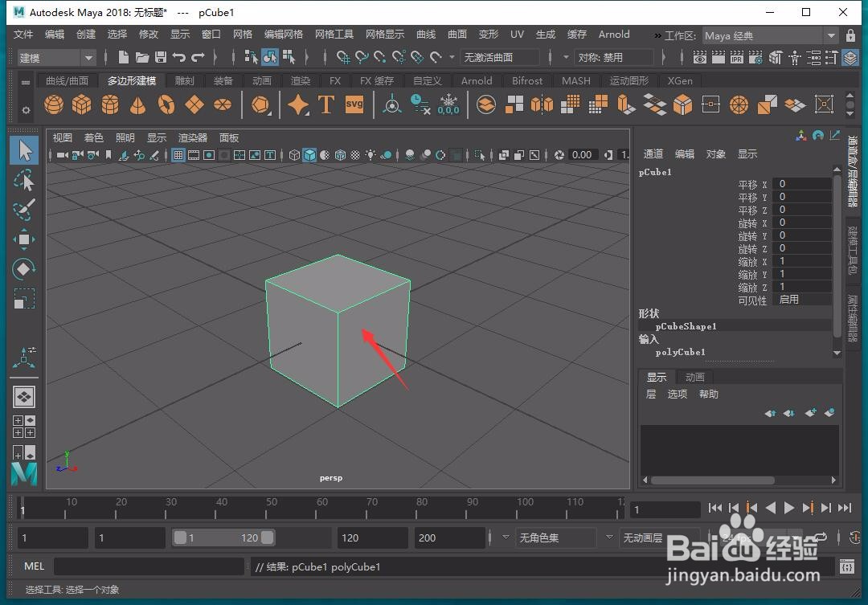Viewport: 868px width, 605px height.
Task: Create a polygon cube from the shelf
Action: click(x=81, y=104)
